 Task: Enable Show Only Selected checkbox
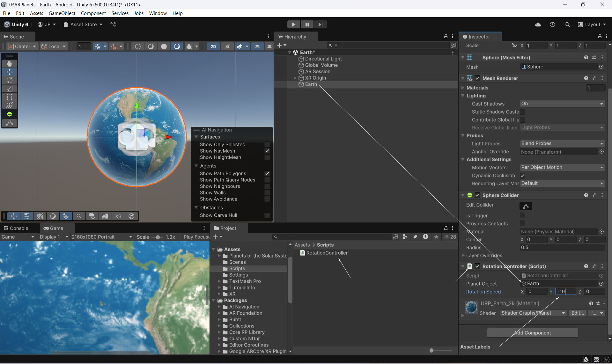point(267,145)
